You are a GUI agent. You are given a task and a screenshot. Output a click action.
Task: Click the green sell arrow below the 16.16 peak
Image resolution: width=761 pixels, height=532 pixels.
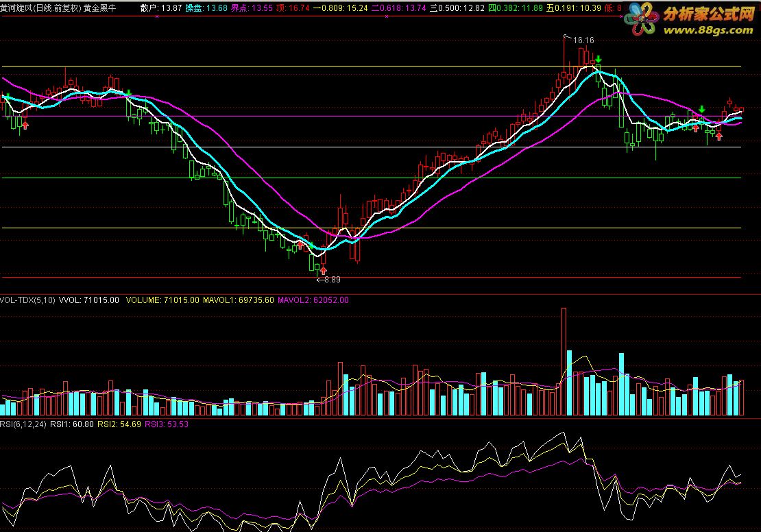coord(599,59)
